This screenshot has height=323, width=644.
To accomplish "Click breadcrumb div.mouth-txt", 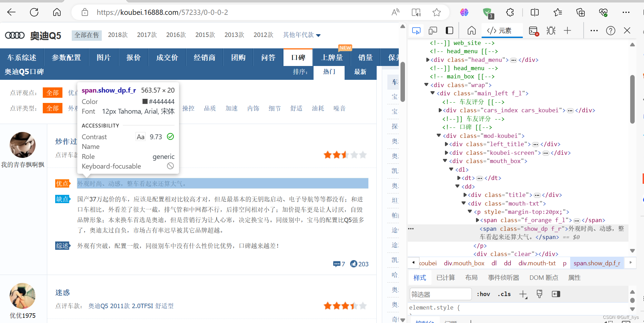I will [537, 263].
